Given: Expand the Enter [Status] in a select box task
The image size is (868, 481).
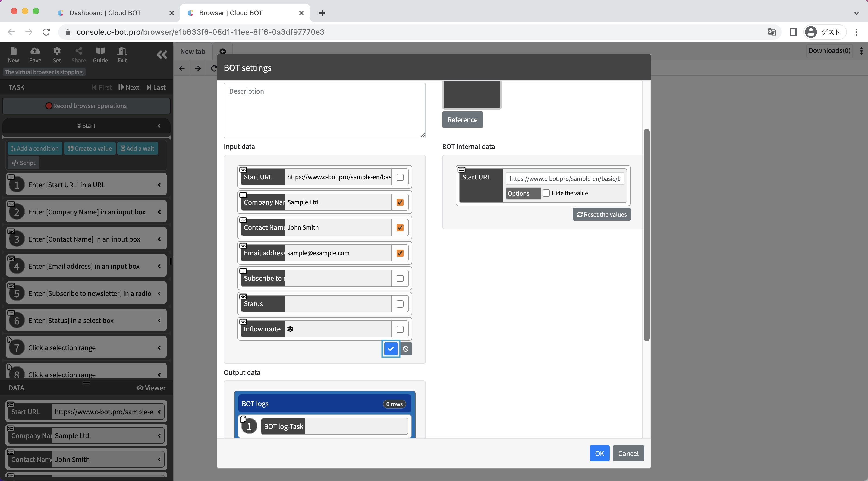Looking at the screenshot, I should 159,320.
